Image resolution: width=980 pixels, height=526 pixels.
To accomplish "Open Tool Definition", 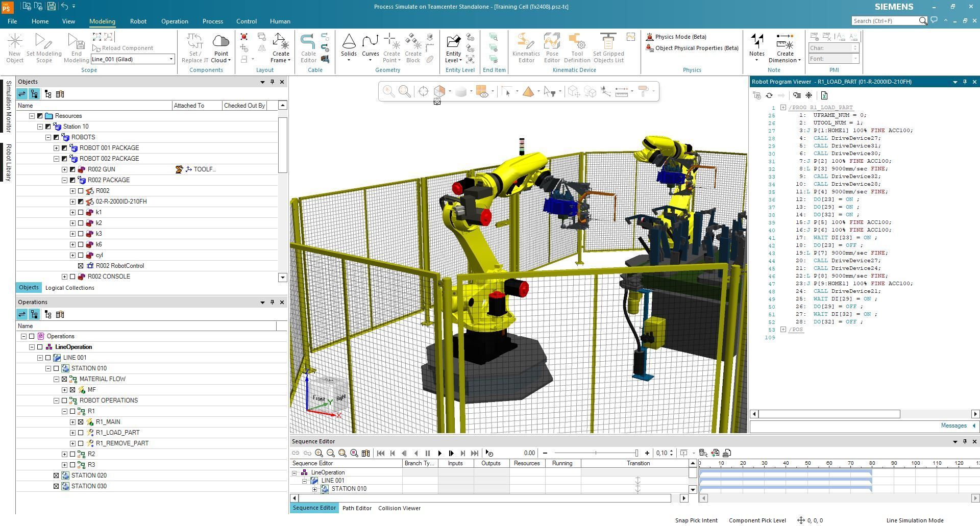I will 577,48.
